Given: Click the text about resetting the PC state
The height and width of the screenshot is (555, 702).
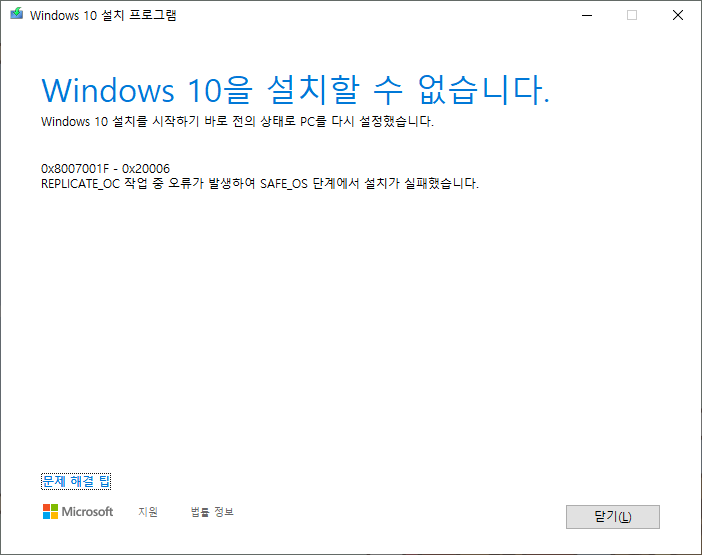Looking at the screenshot, I should tap(237, 121).
